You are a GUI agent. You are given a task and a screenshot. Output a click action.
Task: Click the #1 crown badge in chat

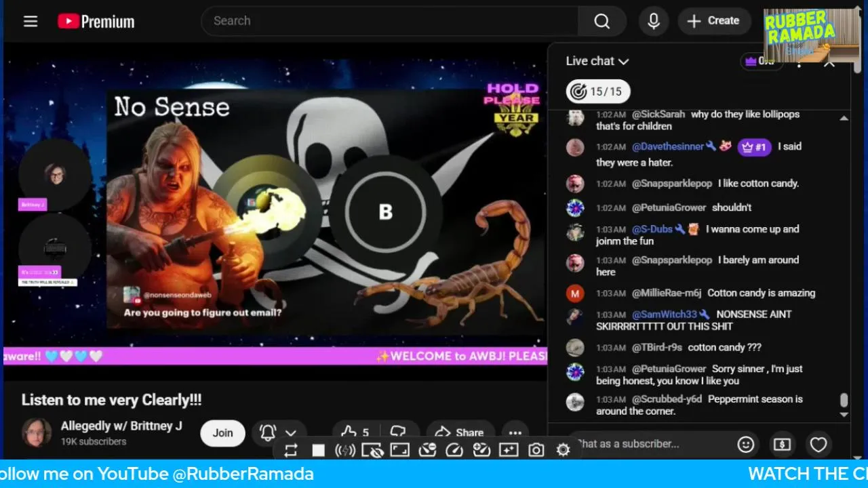tap(754, 146)
